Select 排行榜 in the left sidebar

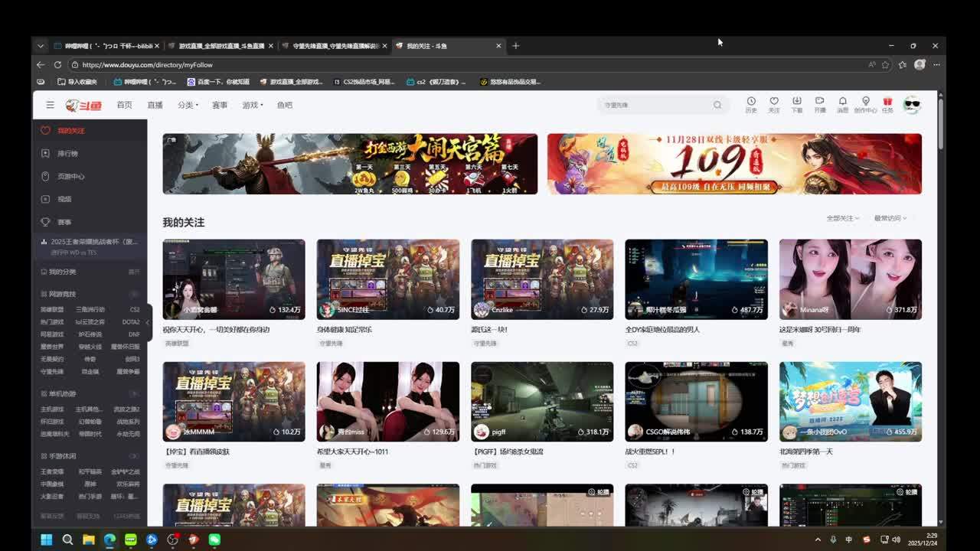coord(67,153)
